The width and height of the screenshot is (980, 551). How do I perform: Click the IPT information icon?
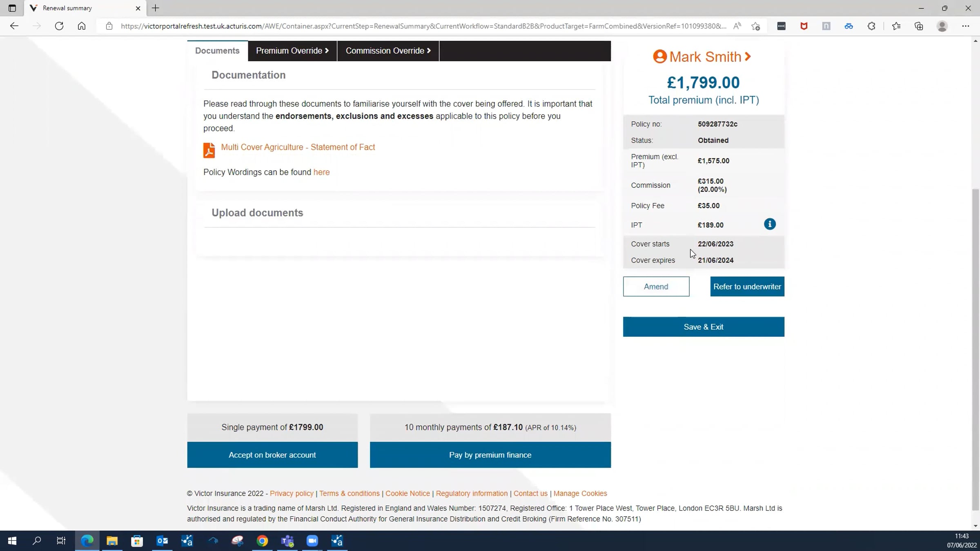point(769,224)
